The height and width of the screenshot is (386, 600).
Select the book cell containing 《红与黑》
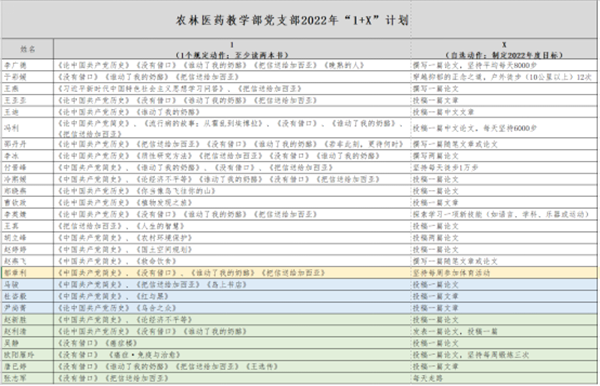click(x=232, y=296)
